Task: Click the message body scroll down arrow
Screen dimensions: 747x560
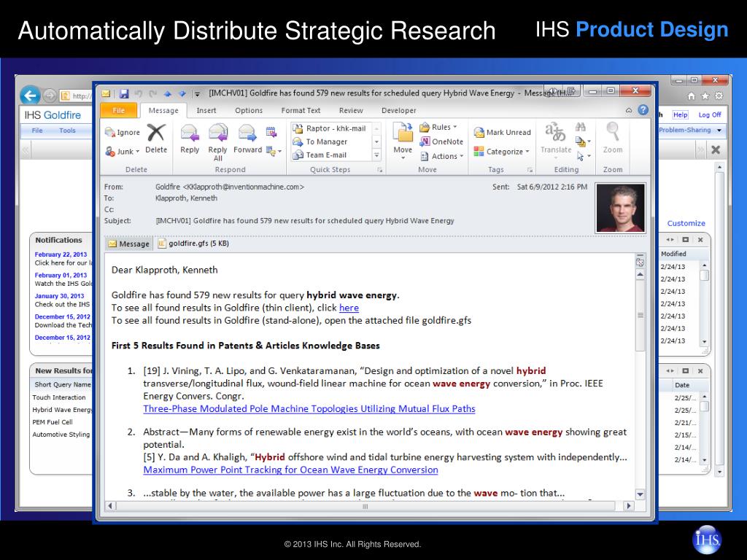Action: point(640,494)
